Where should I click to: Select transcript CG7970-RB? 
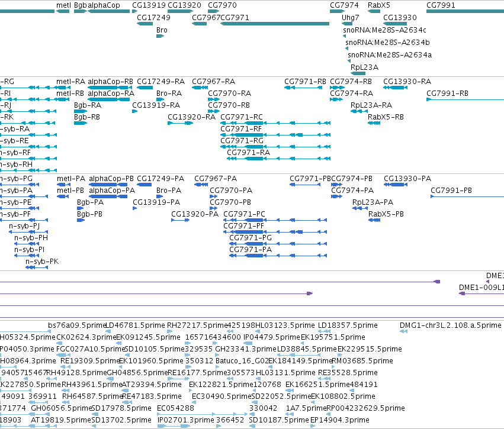click(214, 111)
